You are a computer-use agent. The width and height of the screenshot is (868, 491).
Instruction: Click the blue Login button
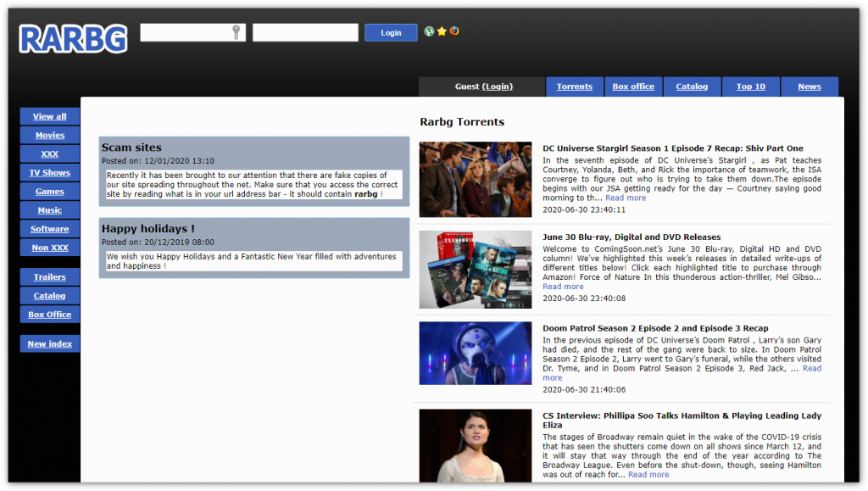tap(391, 33)
